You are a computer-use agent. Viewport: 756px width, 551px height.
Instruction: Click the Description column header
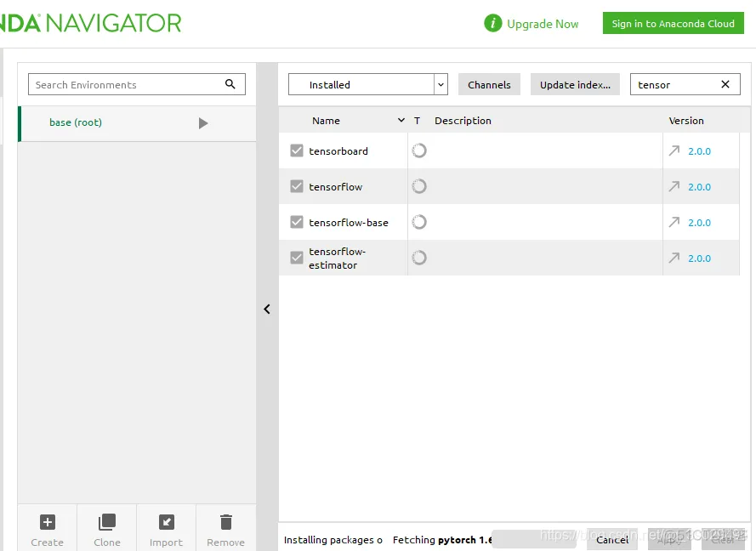coord(463,121)
